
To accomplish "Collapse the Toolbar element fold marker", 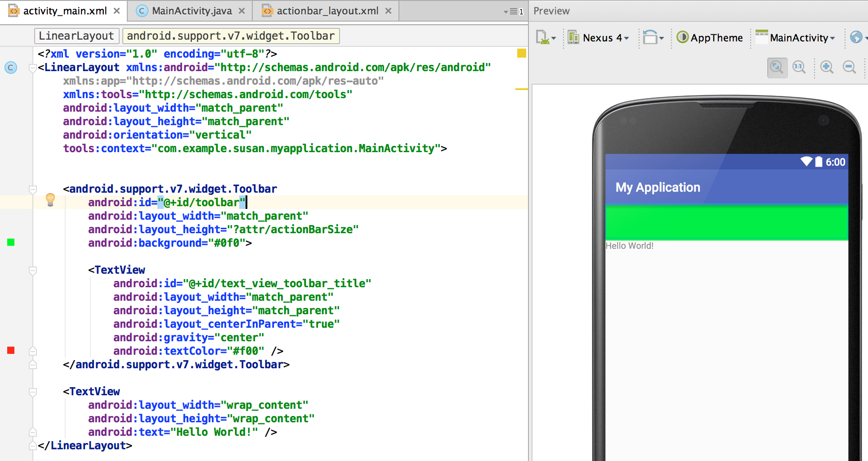I will [x=33, y=189].
